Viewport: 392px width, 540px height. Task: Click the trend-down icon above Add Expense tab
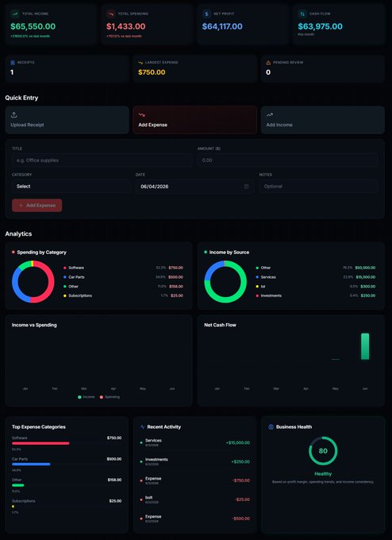tap(141, 114)
